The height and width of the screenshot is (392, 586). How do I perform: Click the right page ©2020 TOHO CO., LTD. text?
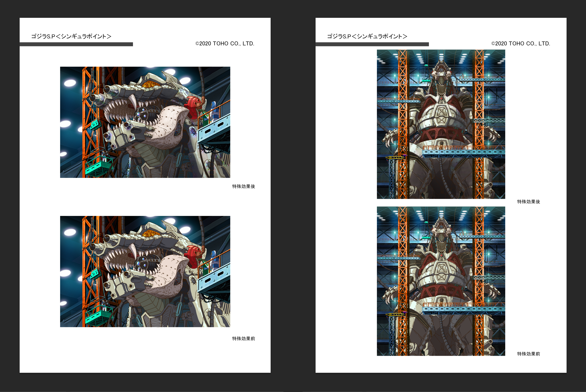[521, 44]
